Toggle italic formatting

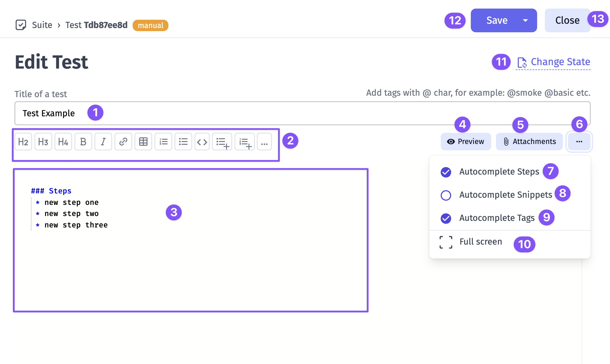pyautogui.click(x=103, y=142)
